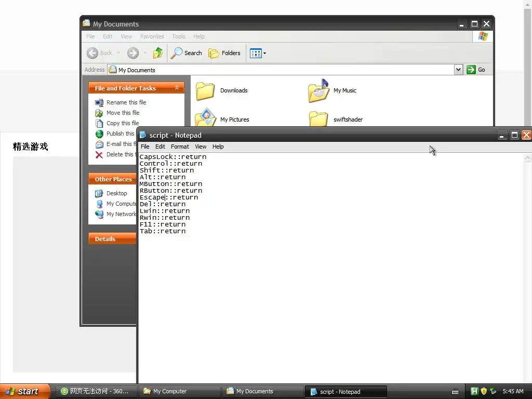Click Copy this file
This screenshot has height=399, width=532.
click(x=123, y=123)
